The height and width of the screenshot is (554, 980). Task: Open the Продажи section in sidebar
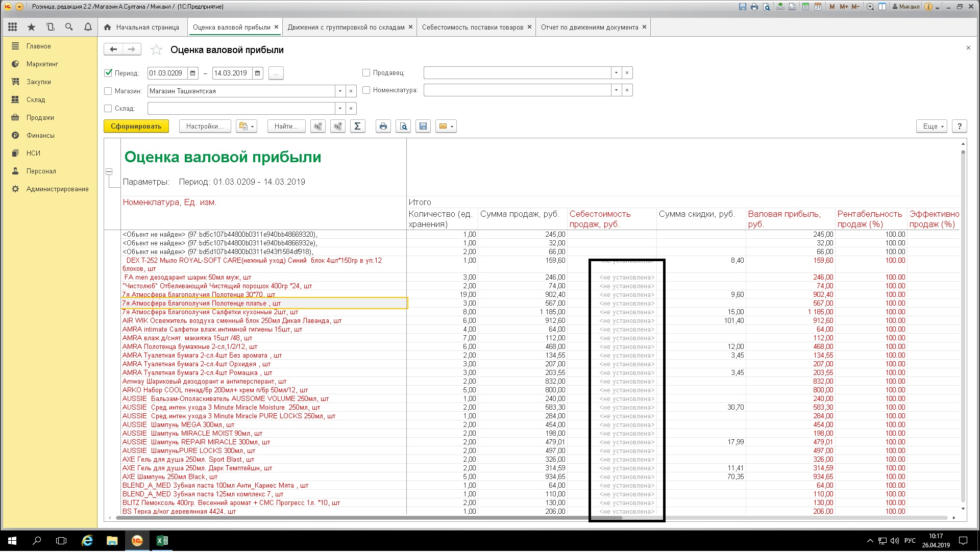[x=40, y=118]
